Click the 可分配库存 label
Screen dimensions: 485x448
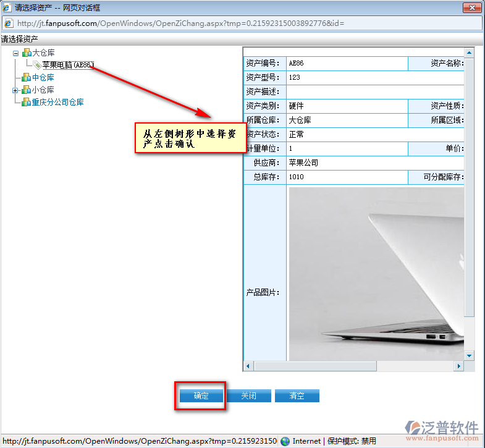(444, 177)
